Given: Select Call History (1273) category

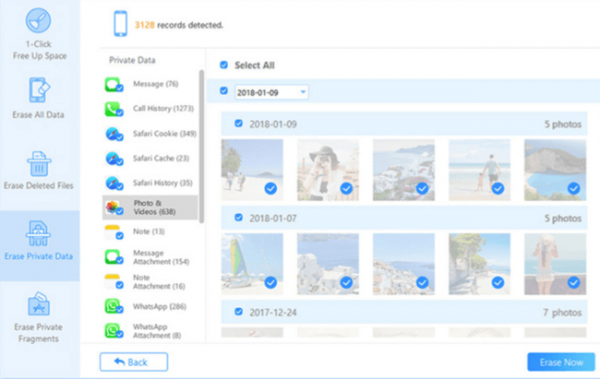Looking at the screenshot, I should click(x=150, y=109).
